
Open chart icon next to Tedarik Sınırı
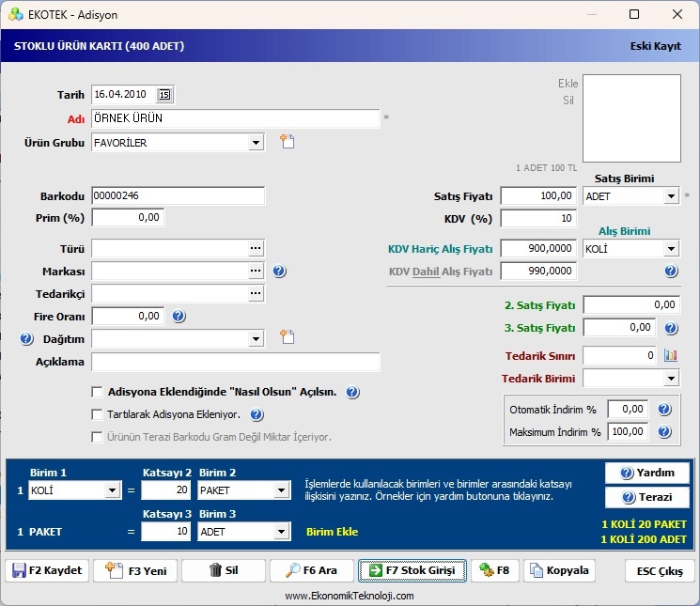[671, 355]
